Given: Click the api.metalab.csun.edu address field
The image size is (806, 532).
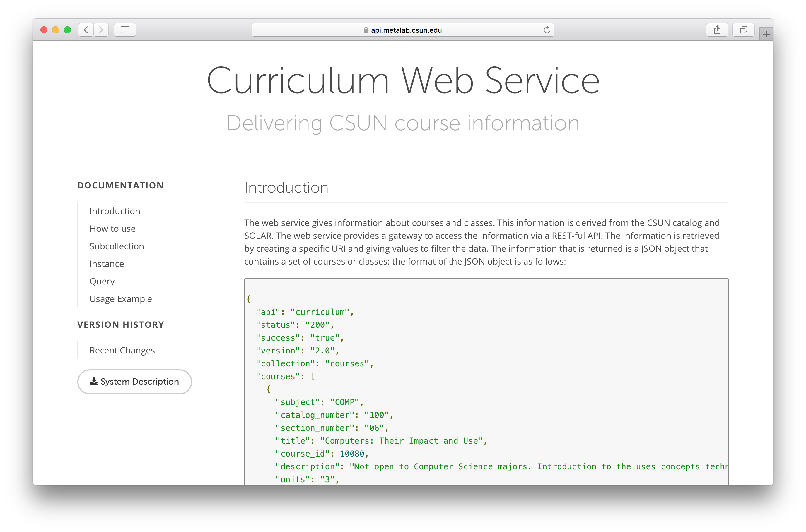Looking at the screenshot, I should (x=403, y=30).
